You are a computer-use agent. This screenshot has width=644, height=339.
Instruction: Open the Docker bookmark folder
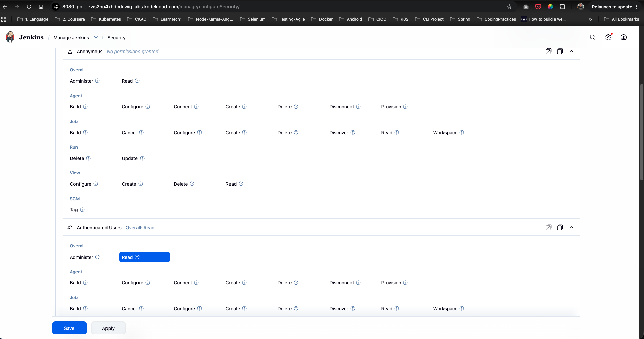[322, 19]
